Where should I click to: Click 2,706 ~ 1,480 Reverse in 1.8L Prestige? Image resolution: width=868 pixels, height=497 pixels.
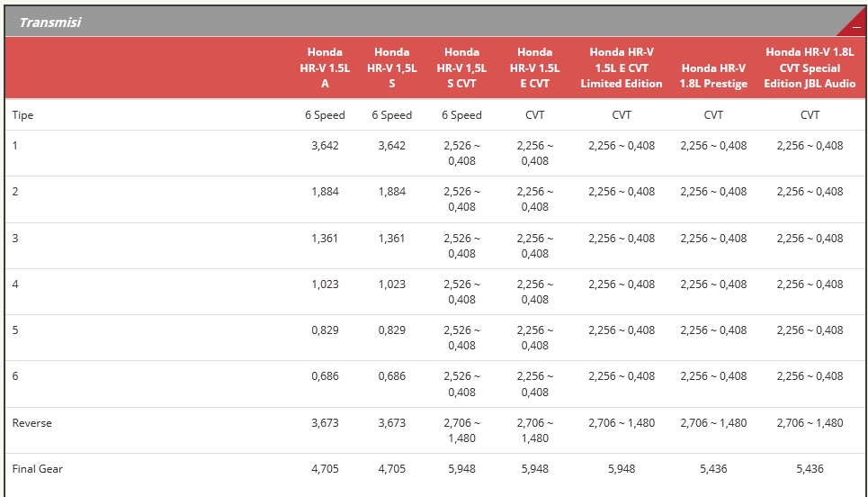click(x=713, y=423)
